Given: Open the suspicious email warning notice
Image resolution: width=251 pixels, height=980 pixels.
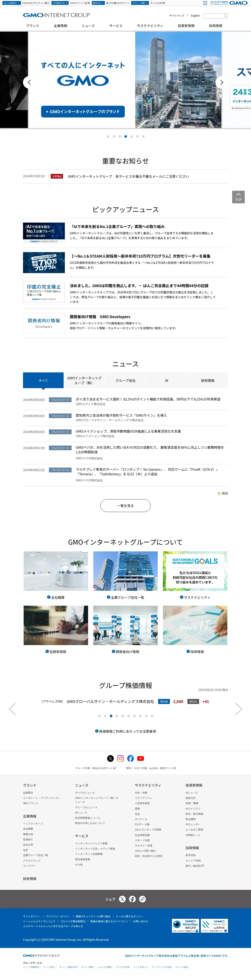Looking at the screenshot, I should pyautogui.click(x=128, y=176).
